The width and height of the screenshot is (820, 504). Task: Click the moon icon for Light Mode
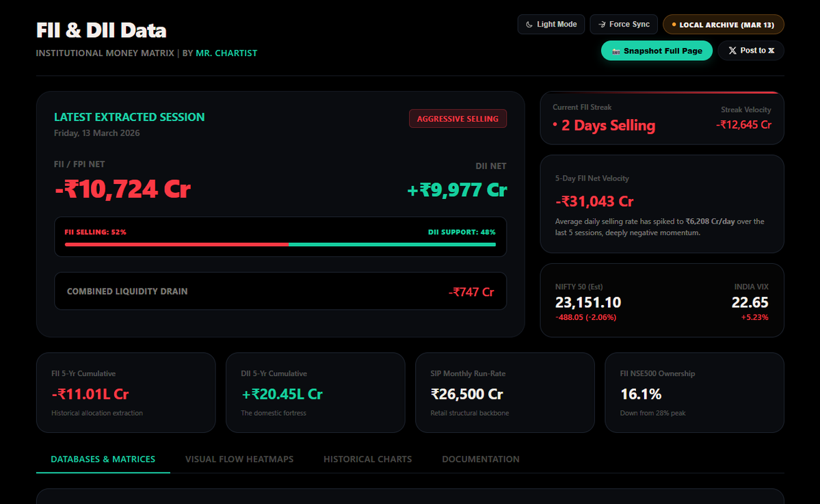point(529,24)
